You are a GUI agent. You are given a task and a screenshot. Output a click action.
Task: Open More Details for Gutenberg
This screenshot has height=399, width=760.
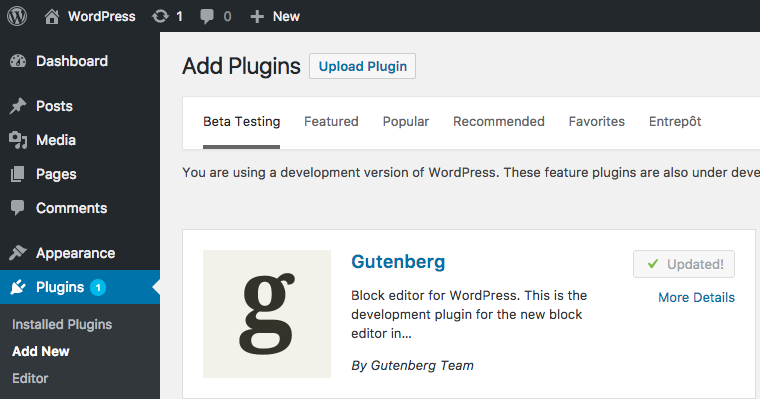coord(696,297)
